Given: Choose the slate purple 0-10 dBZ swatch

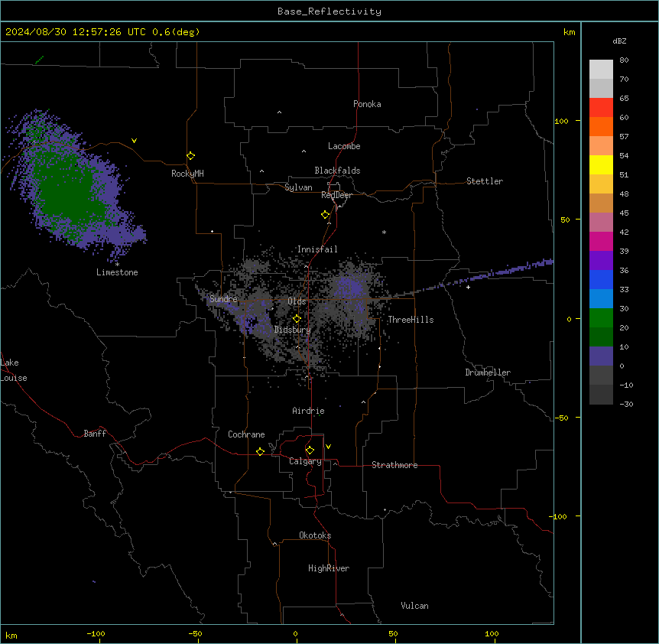Looking at the screenshot, I should pos(601,356).
